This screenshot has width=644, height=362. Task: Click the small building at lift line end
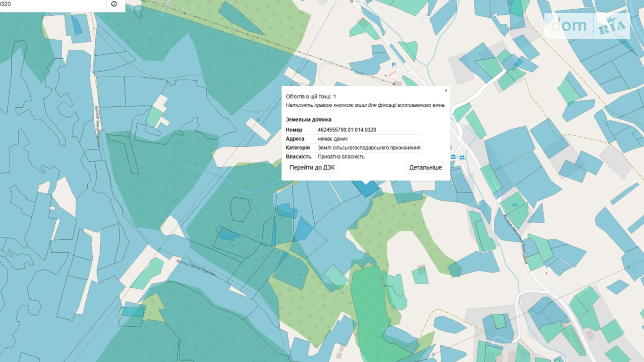[x=398, y=84]
